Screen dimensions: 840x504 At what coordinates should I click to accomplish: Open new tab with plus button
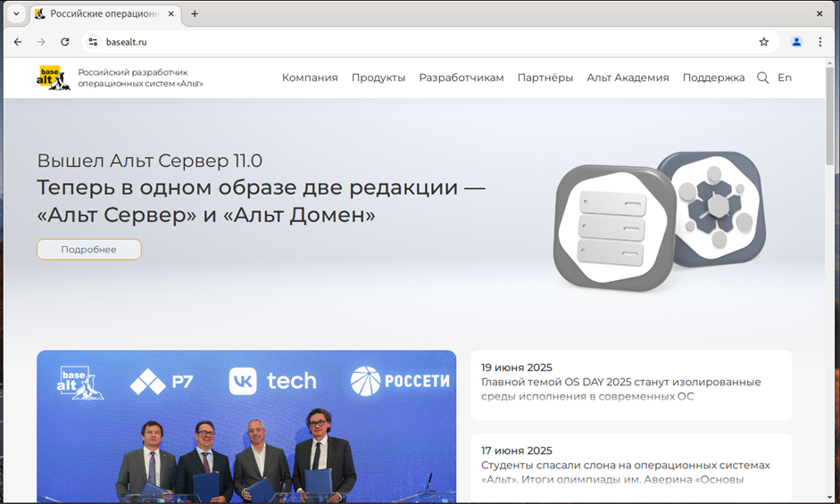(195, 14)
